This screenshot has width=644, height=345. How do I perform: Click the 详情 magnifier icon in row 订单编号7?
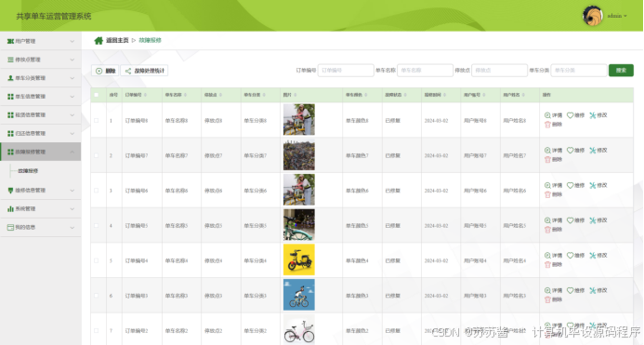pos(547,151)
